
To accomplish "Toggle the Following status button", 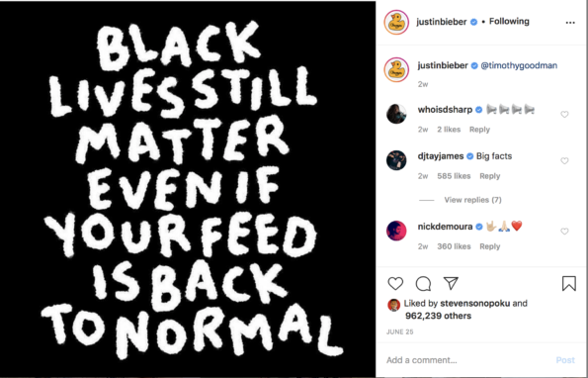I will point(509,22).
